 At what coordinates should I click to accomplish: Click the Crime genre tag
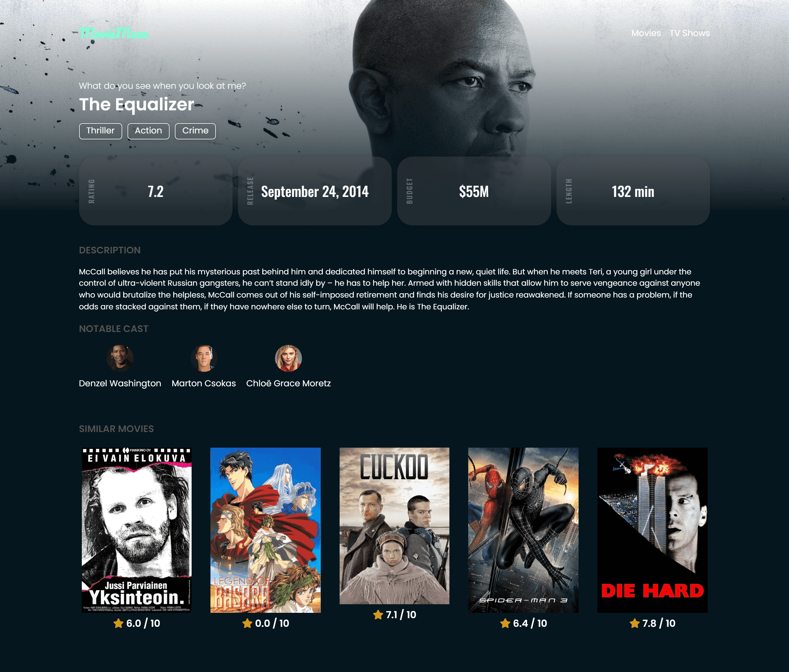[195, 131]
